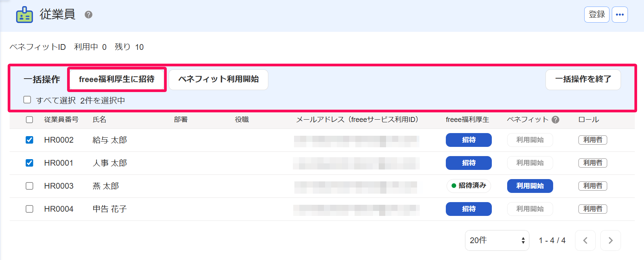644x260 pixels.
Task: Check the HR0004 row checkbox
Action: [x=30, y=209]
